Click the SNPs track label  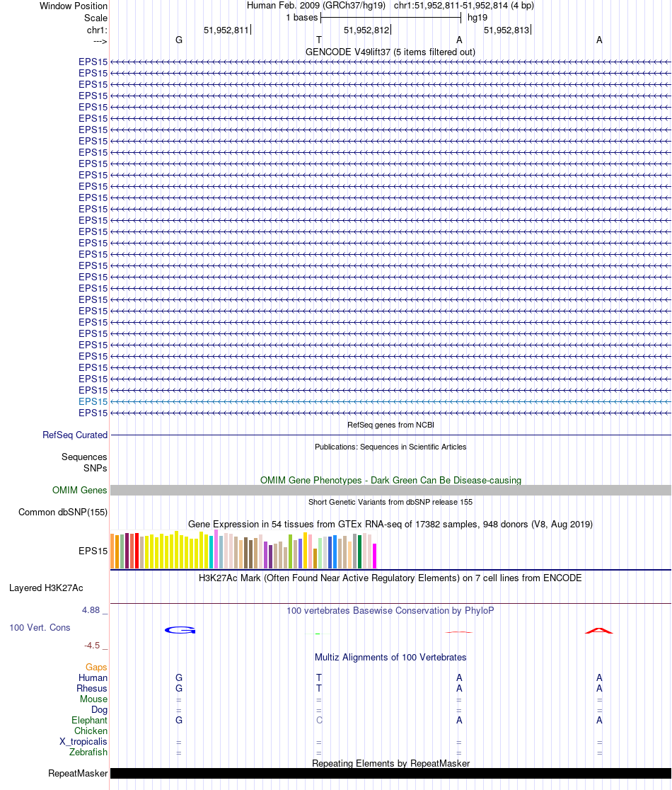pyautogui.click(x=95, y=468)
